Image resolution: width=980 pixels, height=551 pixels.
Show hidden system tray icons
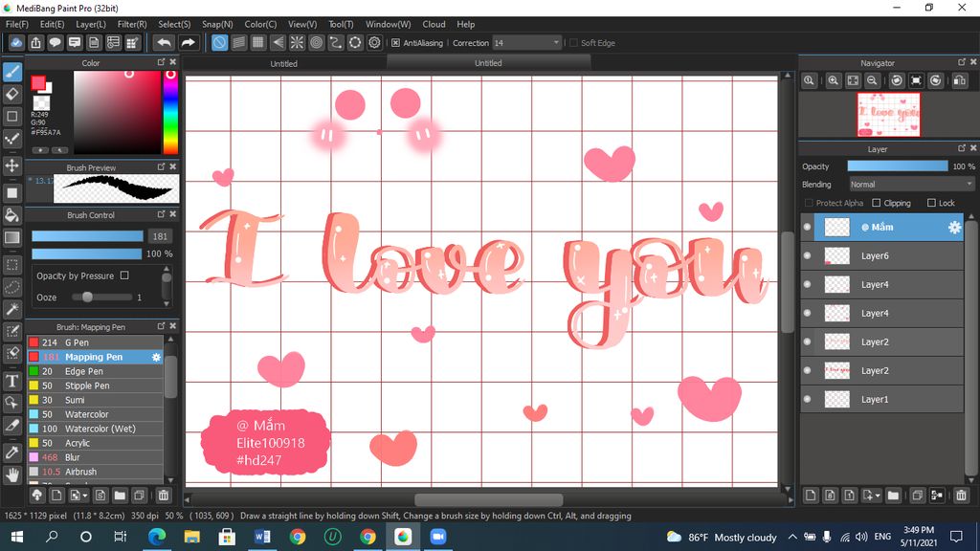[x=791, y=537]
